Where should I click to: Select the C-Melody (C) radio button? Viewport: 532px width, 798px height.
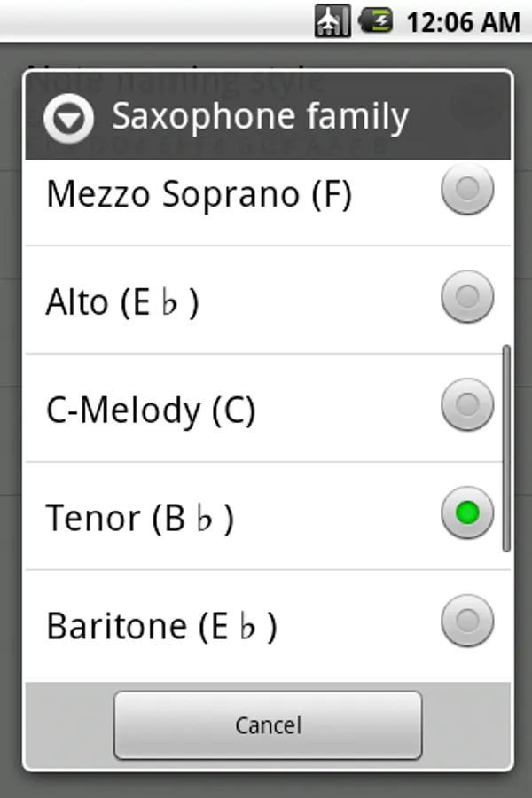pyautogui.click(x=467, y=404)
